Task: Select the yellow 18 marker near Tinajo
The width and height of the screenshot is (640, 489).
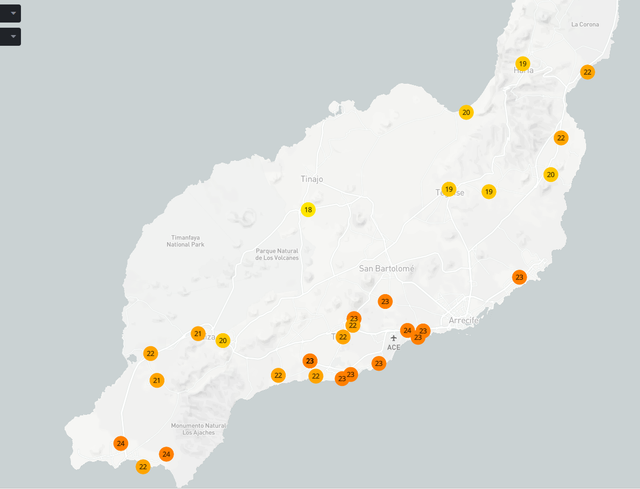Action: pos(308,210)
